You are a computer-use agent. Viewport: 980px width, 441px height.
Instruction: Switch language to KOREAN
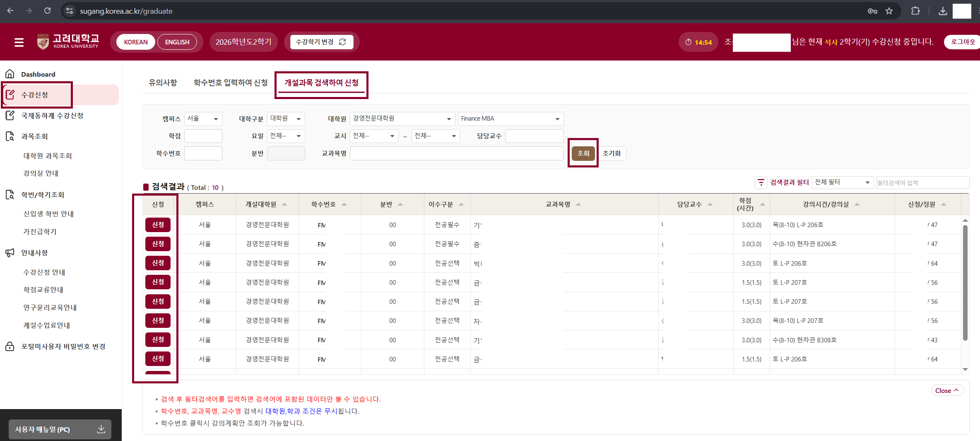click(x=136, y=42)
